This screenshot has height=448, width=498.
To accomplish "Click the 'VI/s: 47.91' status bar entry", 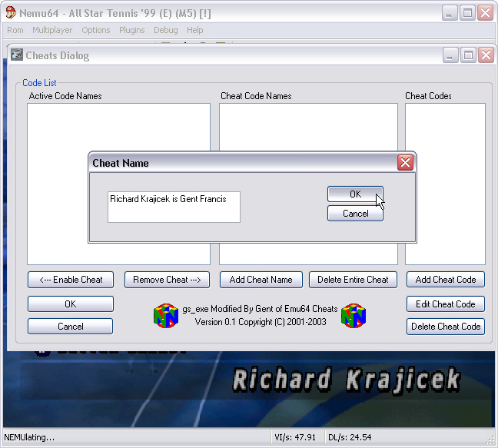I will (295, 437).
